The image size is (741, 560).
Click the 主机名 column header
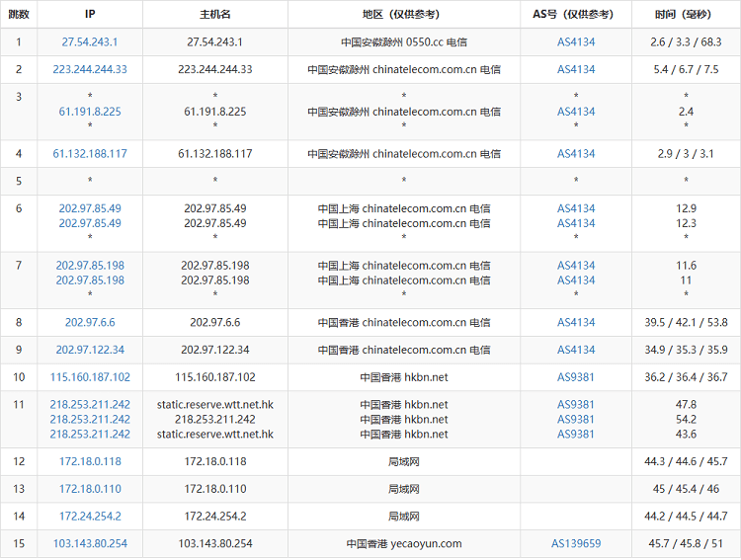pyautogui.click(x=215, y=14)
